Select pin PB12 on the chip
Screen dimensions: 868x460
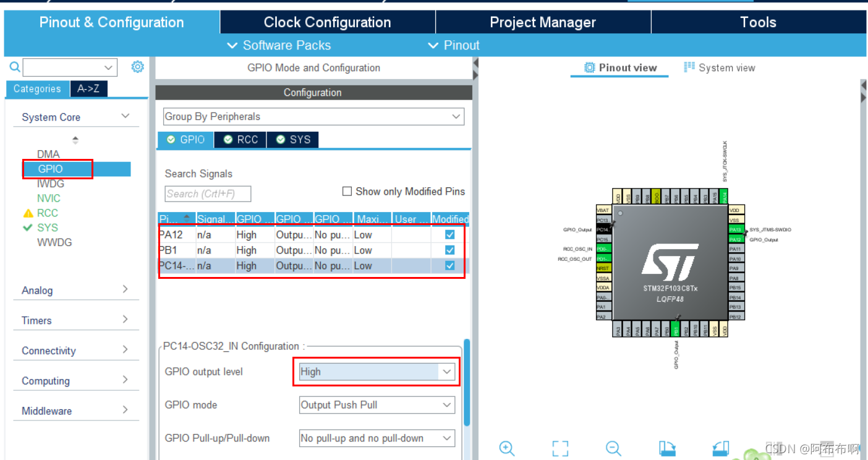pyautogui.click(x=736, y=317)
